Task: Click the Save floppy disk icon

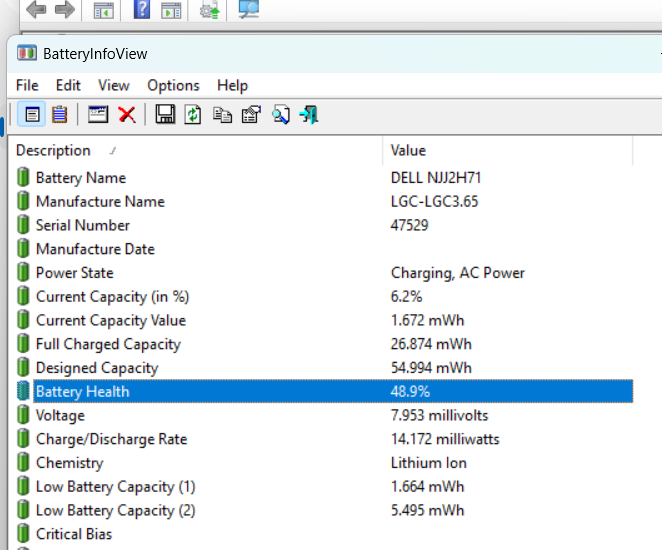Action: tap(165, 114)
